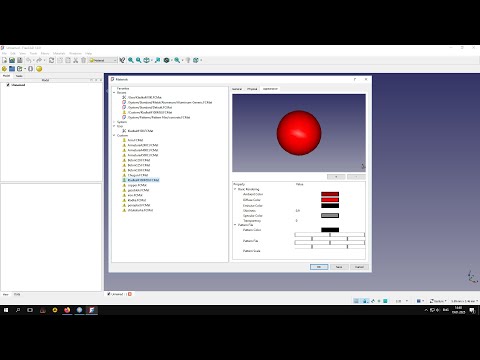Click the green cube view icon
The image size is (480, 360).
pos(196,60)
